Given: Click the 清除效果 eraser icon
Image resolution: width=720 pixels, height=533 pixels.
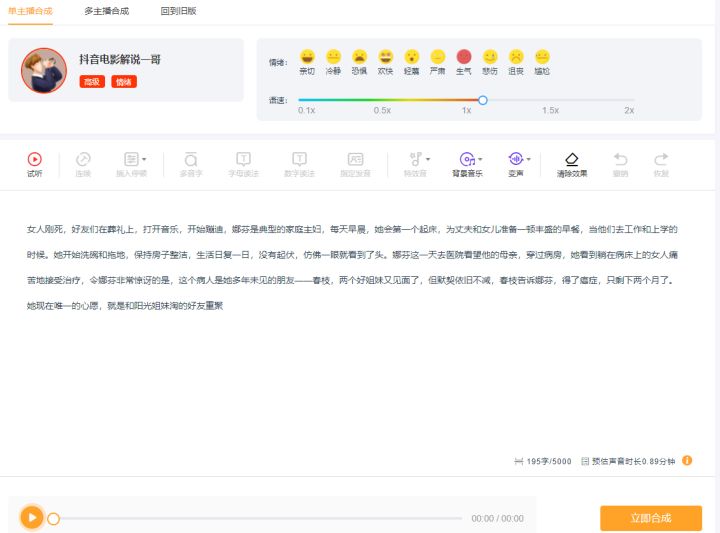Looking at the screenshot, I should click(572, 159).
